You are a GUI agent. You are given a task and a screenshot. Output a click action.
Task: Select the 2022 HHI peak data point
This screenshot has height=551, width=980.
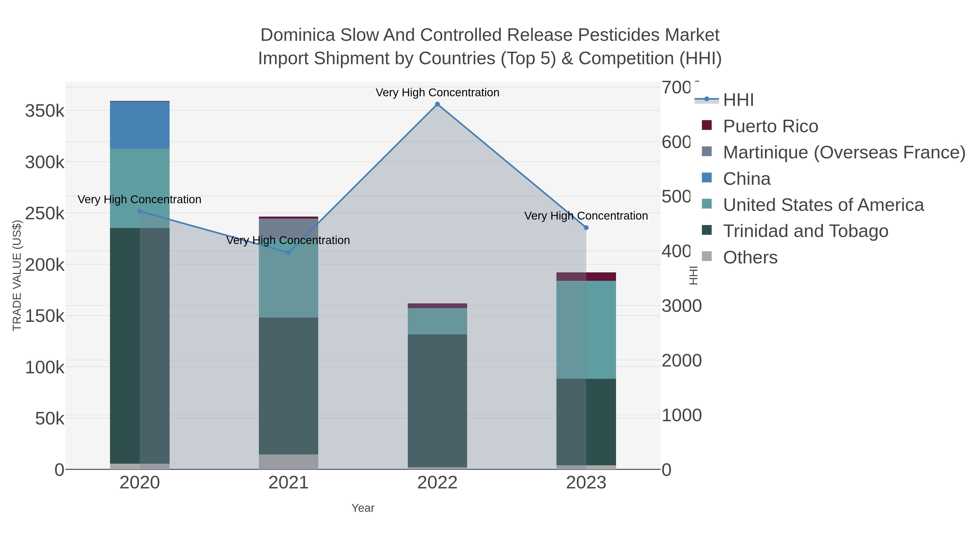(437, 104)
